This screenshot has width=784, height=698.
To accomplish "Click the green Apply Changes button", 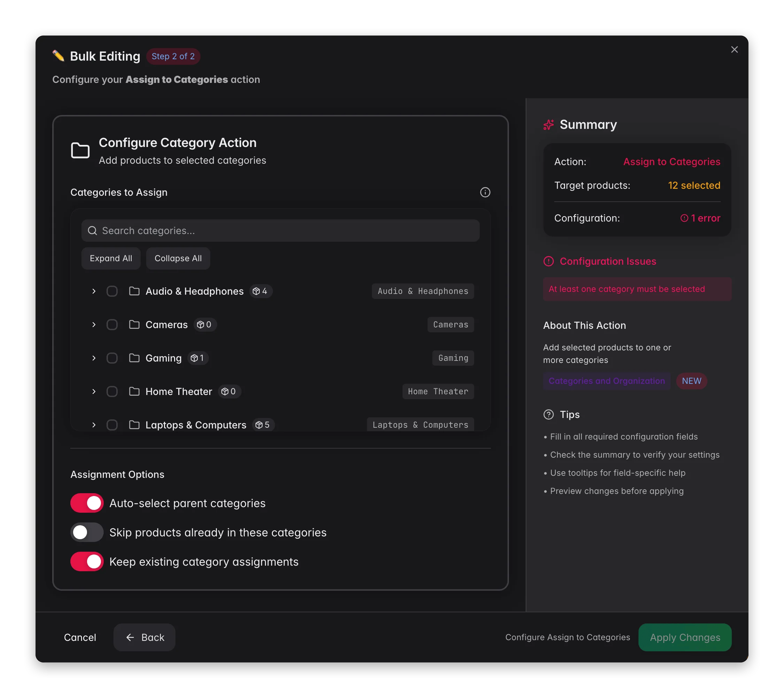I will coord(685,637).
